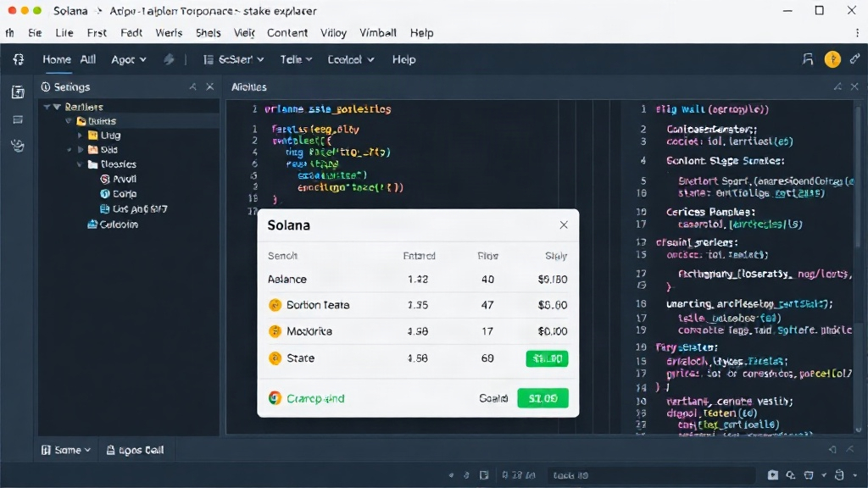This screenshot has width=868, height=488.
Task: Open the Coolool dropdown in toolbar
Action: pos(350,59)
